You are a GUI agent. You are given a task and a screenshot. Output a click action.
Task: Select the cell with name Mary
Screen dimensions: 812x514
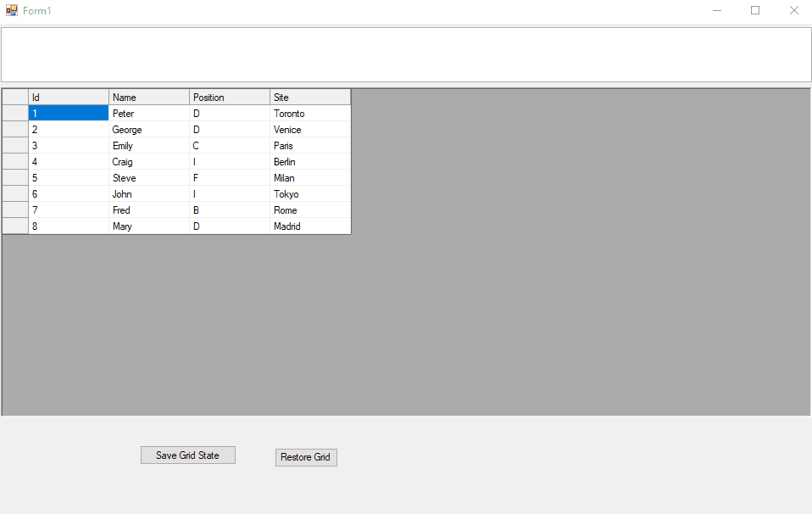pos(149,226)
